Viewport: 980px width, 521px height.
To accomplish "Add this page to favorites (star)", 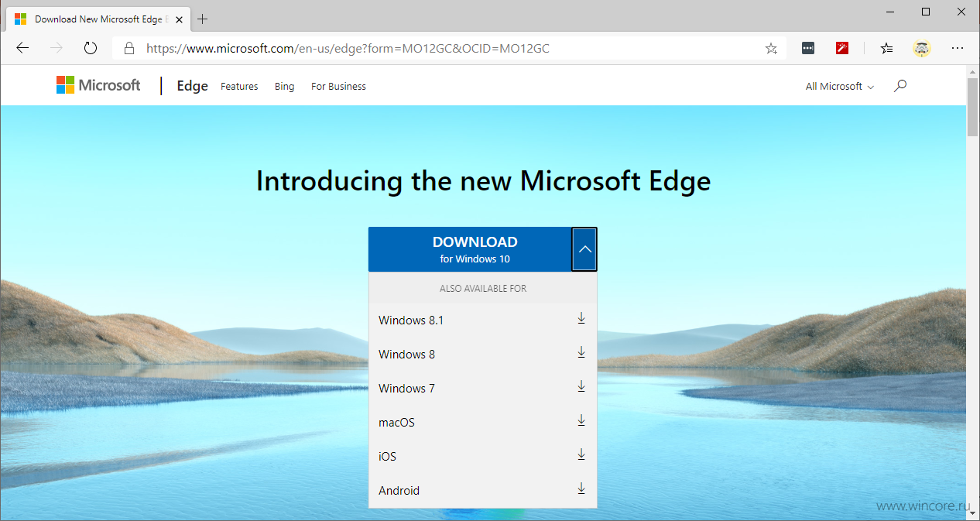I will click(771, 48).
